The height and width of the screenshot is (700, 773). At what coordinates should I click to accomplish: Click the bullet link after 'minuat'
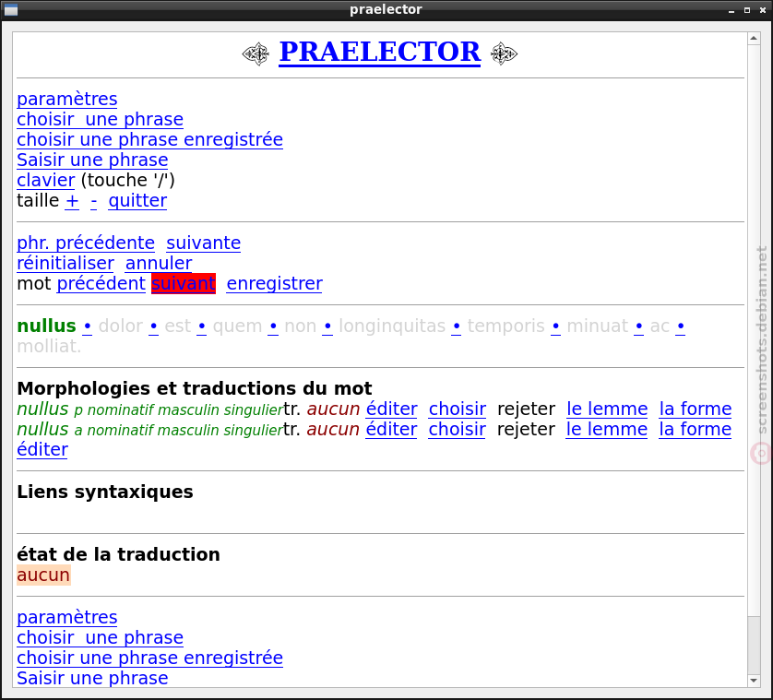639,326
